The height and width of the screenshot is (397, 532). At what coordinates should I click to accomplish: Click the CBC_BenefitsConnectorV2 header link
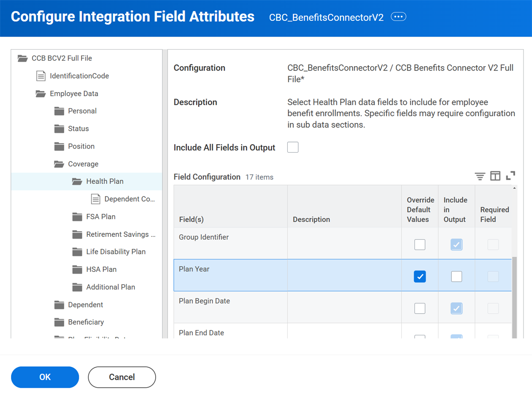point(326,17)
